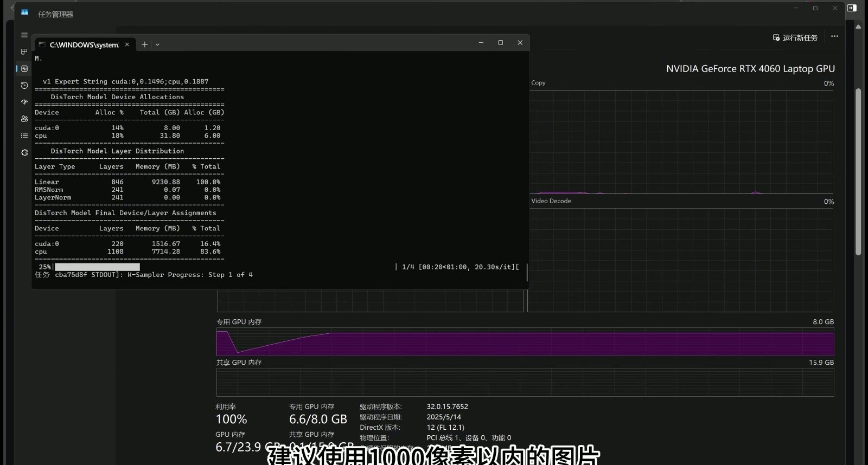
Task: Click the 15.9 GB shared memory graph maximum
Action: pyautogui.click(x=821, y=363)
